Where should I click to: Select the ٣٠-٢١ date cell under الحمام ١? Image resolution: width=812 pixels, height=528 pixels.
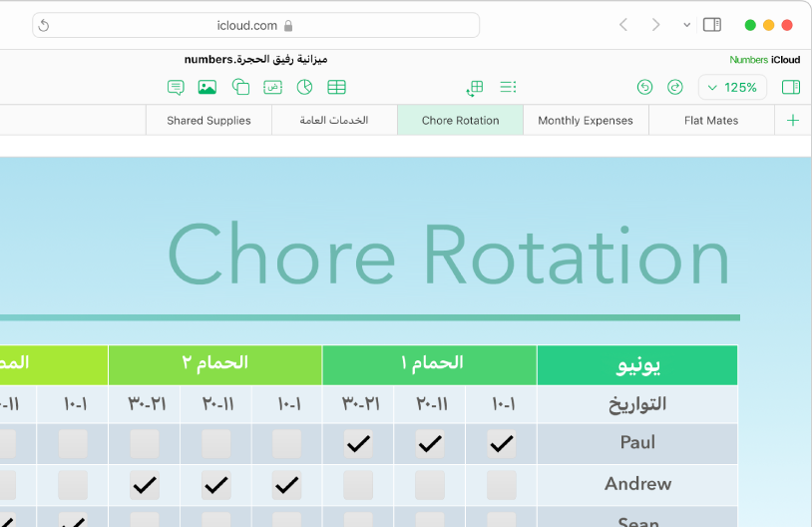click(358, 404)
